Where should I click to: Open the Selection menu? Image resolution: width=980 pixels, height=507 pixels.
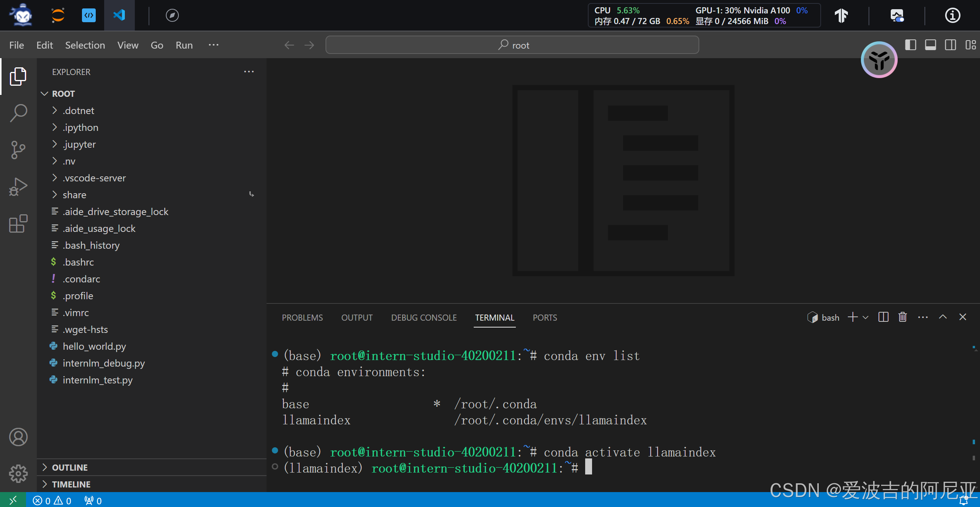85,45
